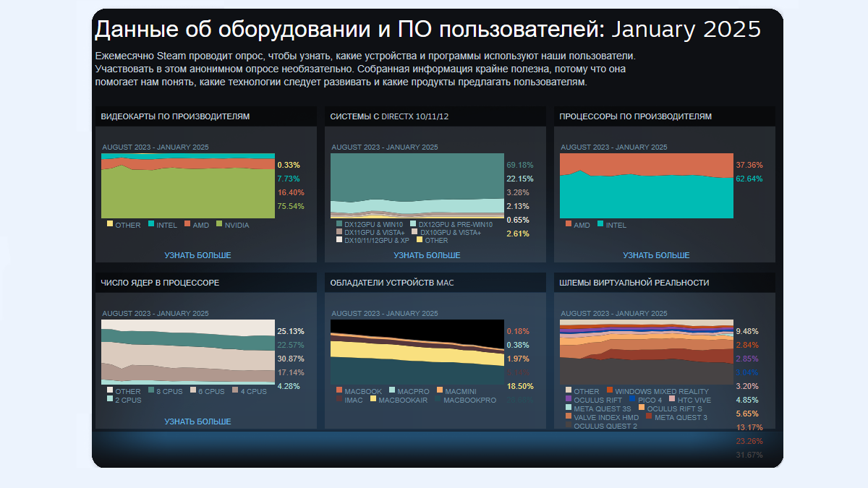Click the 9.48% VR headset value

(747, 331)
